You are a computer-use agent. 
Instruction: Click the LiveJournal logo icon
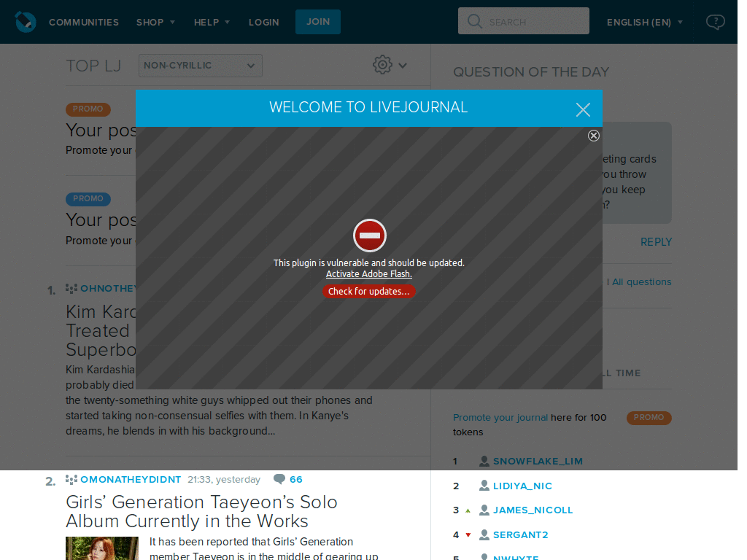click(x=26, y=21)
